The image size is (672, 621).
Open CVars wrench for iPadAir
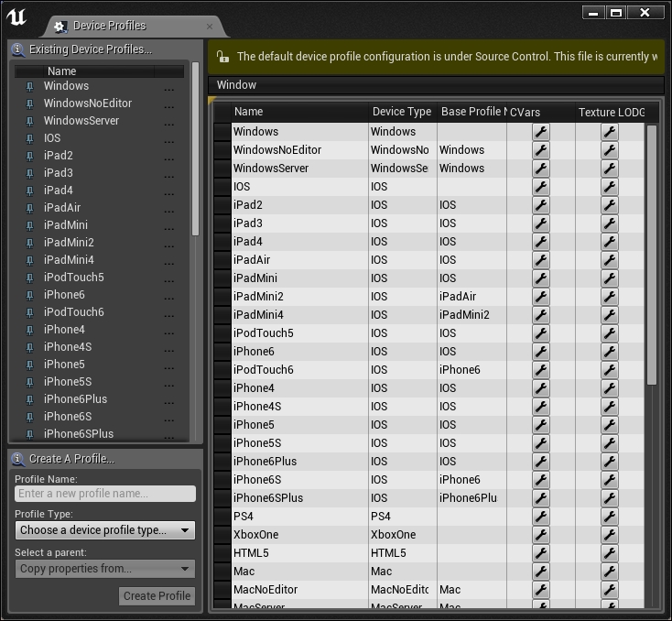[541, 260]
